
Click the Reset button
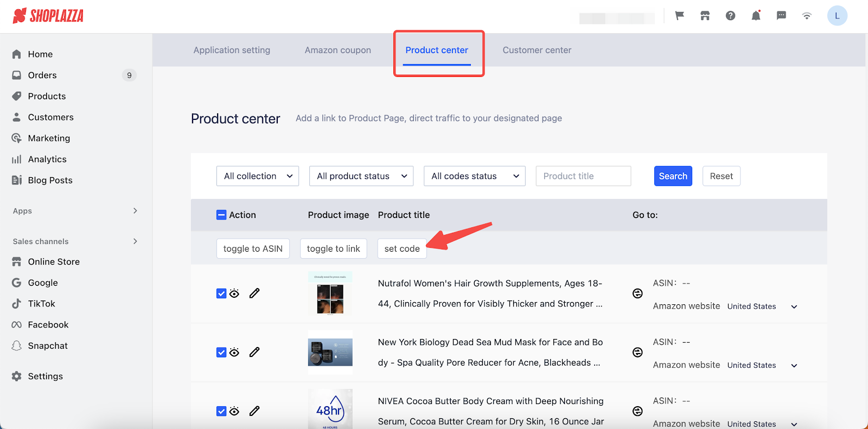tap(722, 176)
